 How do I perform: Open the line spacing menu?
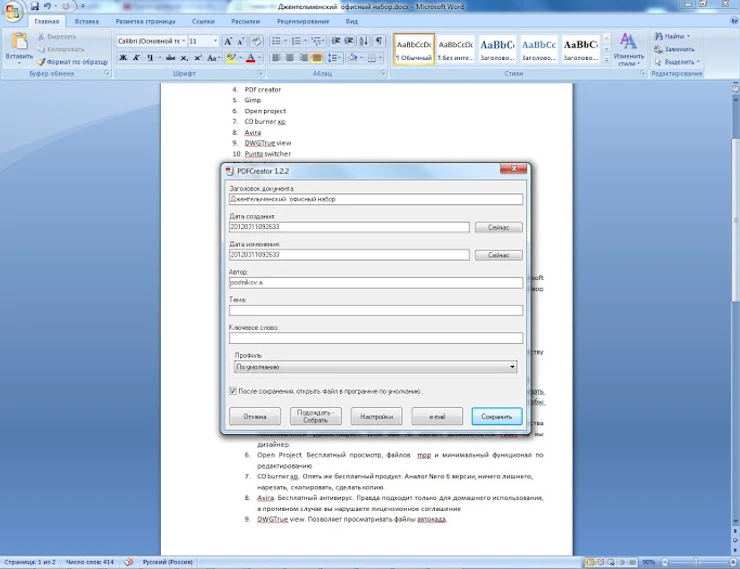[334, 58]
